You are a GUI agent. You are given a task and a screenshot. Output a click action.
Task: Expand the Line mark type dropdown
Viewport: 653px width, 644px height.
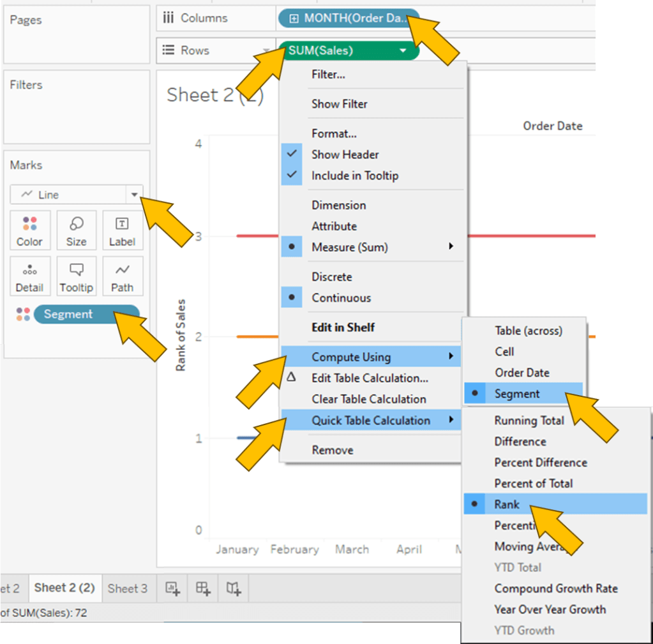pos(134,195)
